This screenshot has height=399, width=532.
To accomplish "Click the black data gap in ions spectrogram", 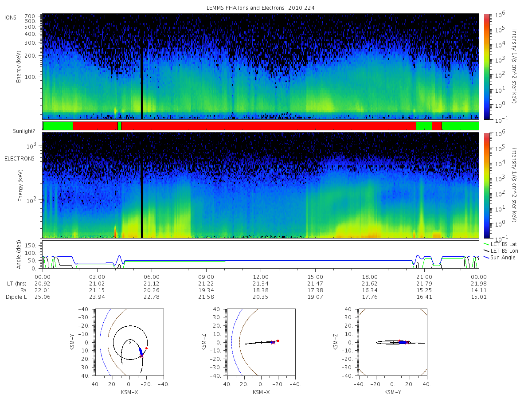I will (x=142, y=66).
